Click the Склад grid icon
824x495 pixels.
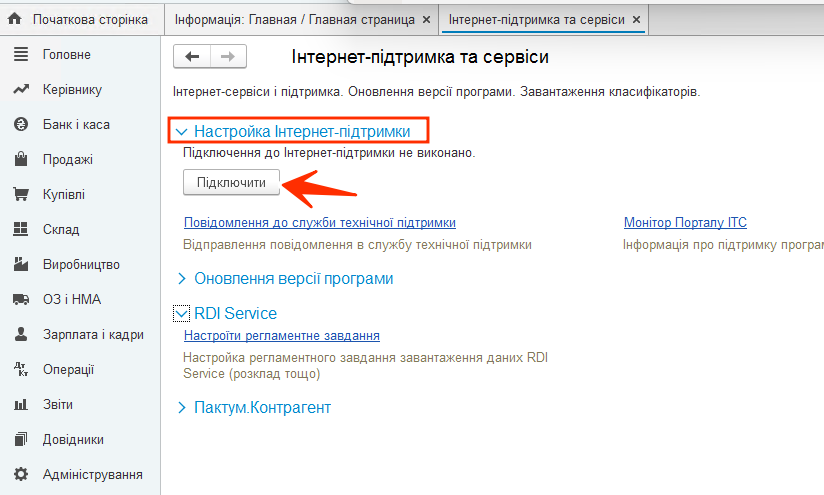coord(20,230)
